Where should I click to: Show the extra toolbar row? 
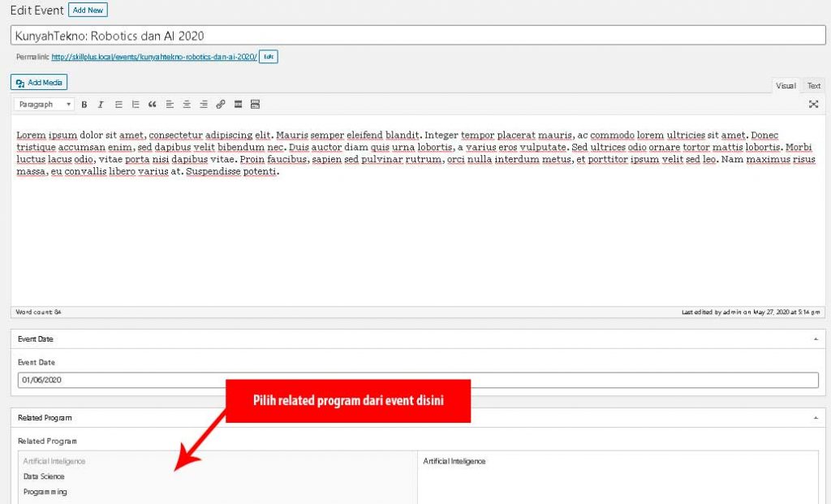255,105
